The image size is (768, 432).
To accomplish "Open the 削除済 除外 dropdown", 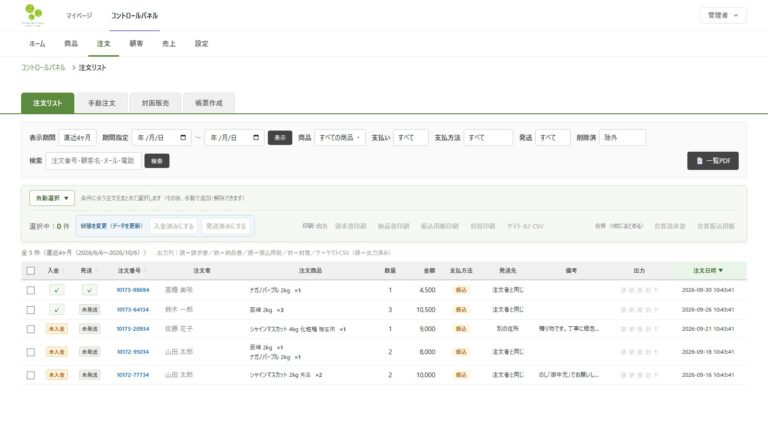I will 622,138.
